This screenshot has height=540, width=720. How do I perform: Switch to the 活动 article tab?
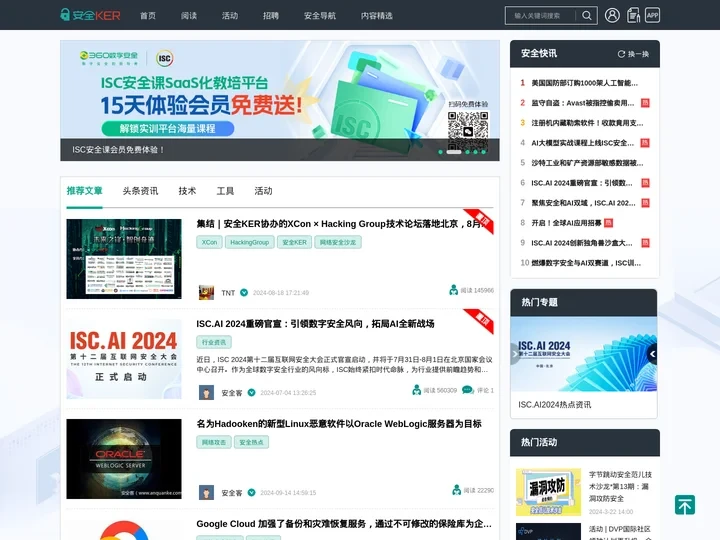pyautogui.click(x=264, y=191)
